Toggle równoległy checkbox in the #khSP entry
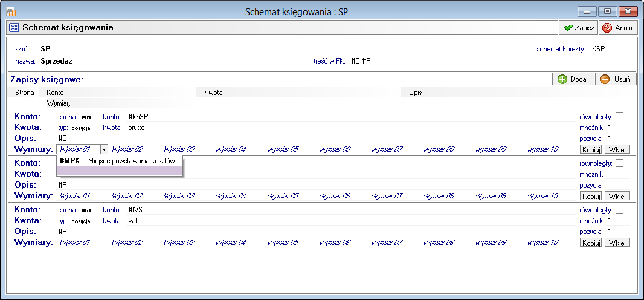 click(x=619, y=116)
